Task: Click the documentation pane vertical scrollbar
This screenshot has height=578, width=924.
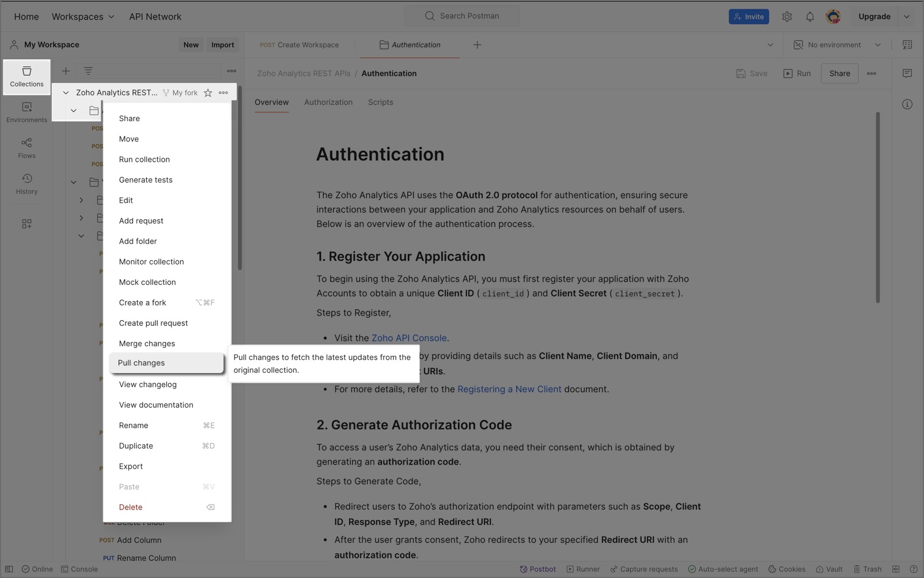Action: coord(877,207)
